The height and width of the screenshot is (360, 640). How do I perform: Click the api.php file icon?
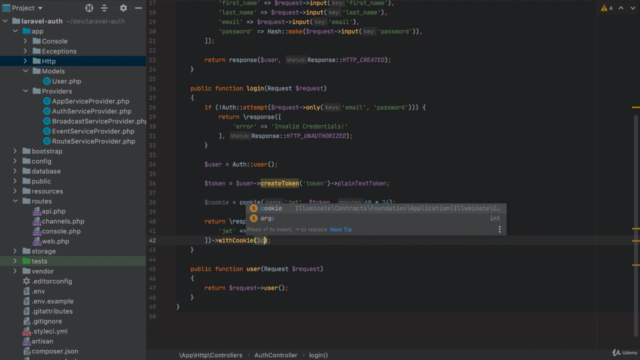[37, 211]
